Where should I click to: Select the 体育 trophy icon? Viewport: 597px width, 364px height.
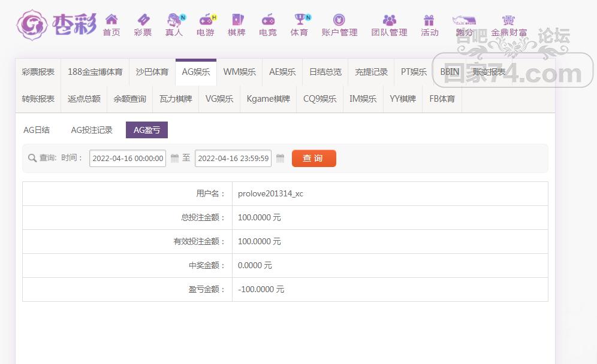(x=301, y=19)
